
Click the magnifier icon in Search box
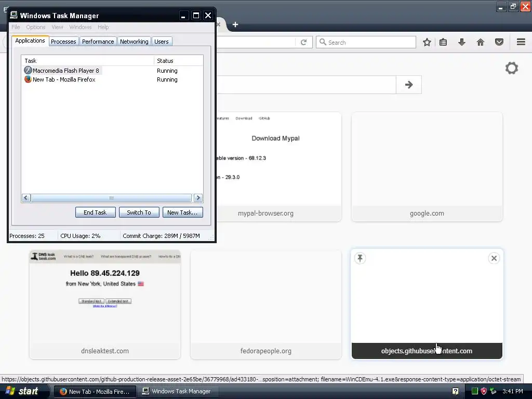(x=323, y=42)
